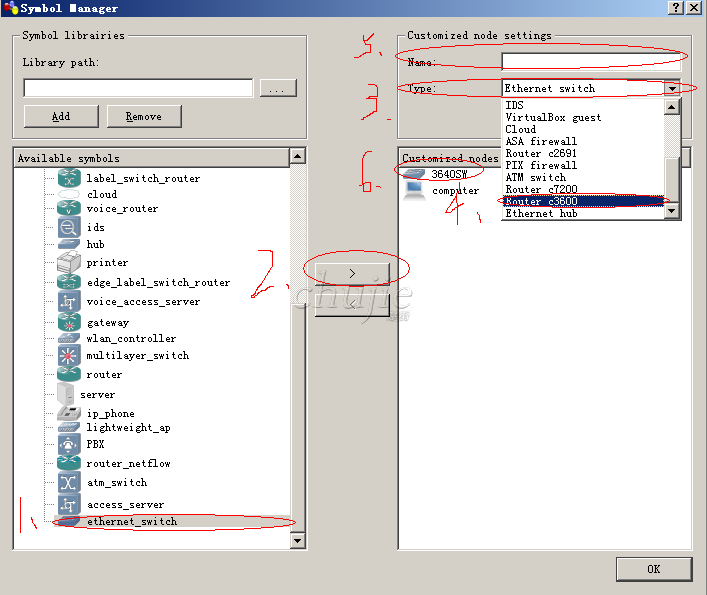
Task: Click the Available symbols column header
Action: pos(152,158)
